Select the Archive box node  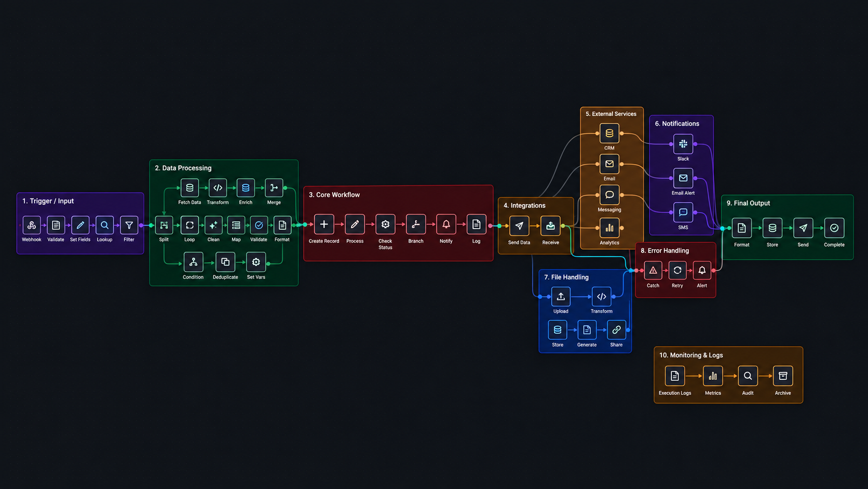coord(783,376)
